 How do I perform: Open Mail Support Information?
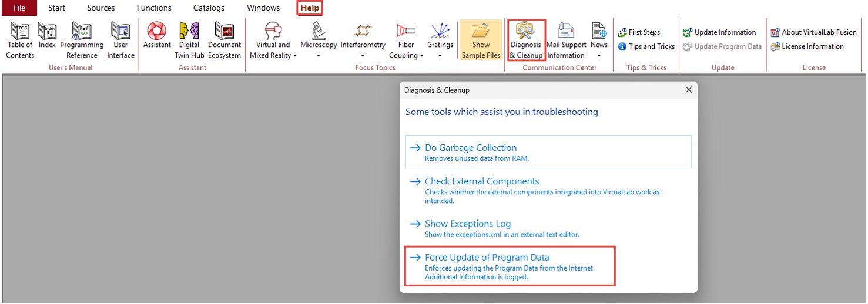pos(566,40)
